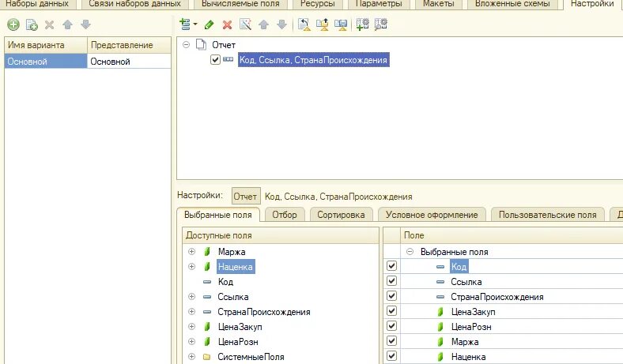The image size is (623, 364).
Task: Click the Представление column header
Action: (129, 45)
